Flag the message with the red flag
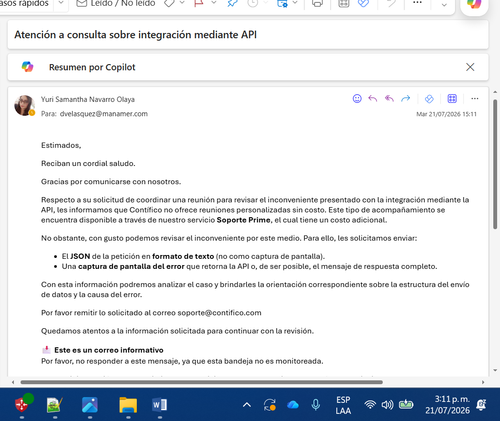Screen dimensions: 500x421 pos(199,3)
